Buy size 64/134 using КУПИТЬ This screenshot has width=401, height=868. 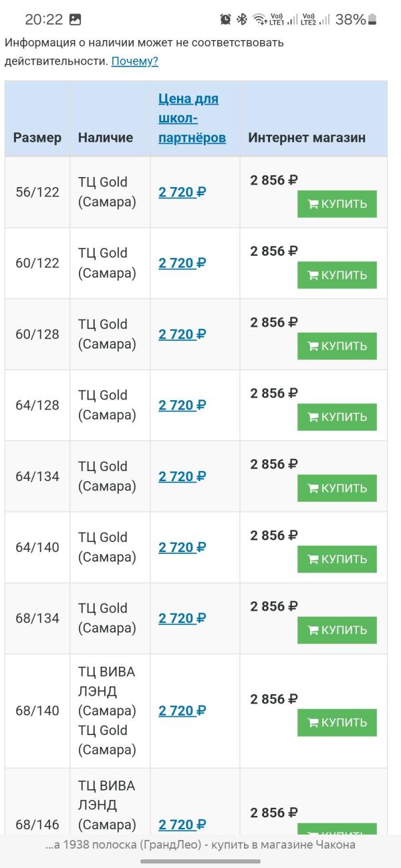[x=337, y=488]
